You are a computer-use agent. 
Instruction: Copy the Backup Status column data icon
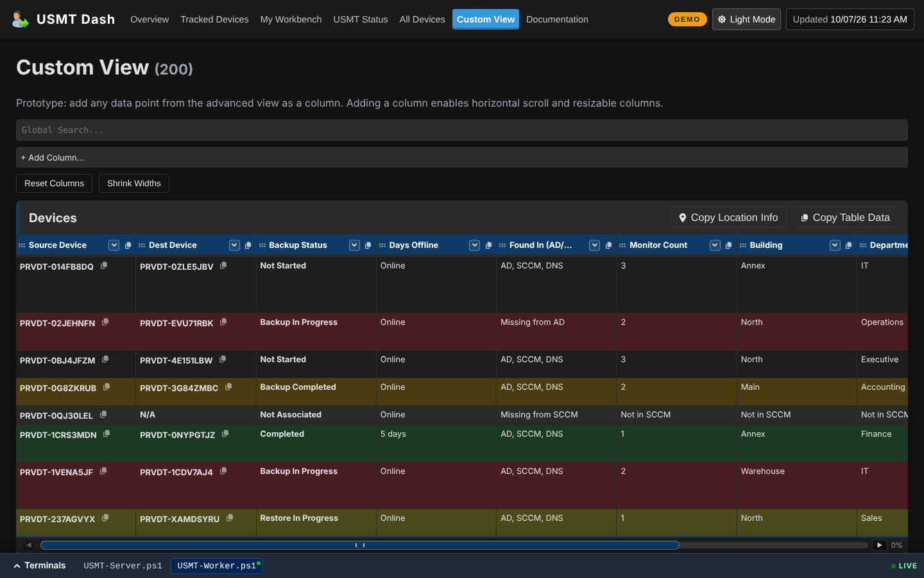(x=368, y=245)
